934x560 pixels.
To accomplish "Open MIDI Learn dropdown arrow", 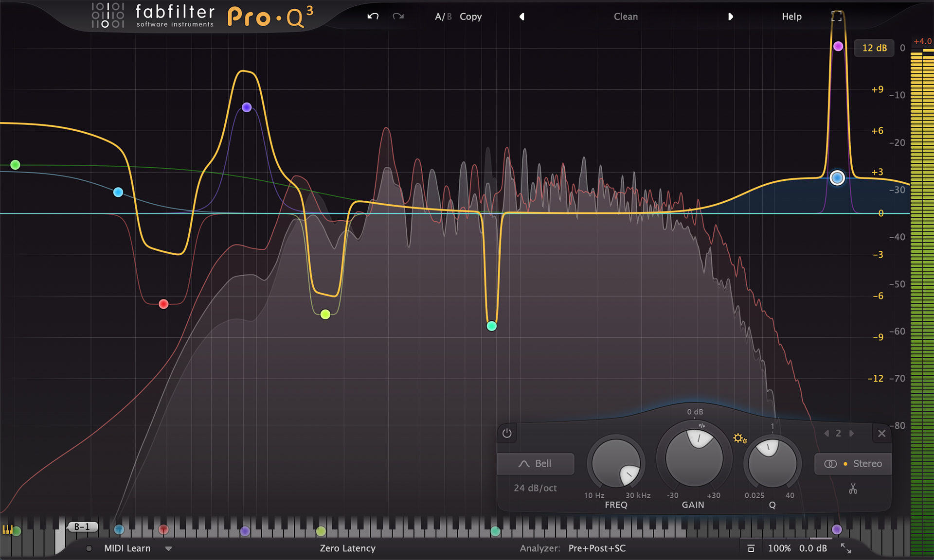I will click(x=168, y=549).
